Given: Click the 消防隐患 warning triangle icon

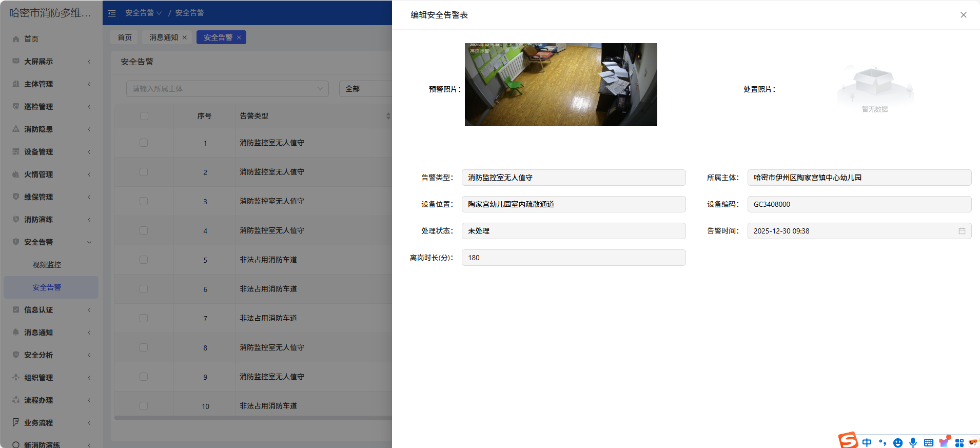Looking at the screenshot, I should [x=16, y=129].
